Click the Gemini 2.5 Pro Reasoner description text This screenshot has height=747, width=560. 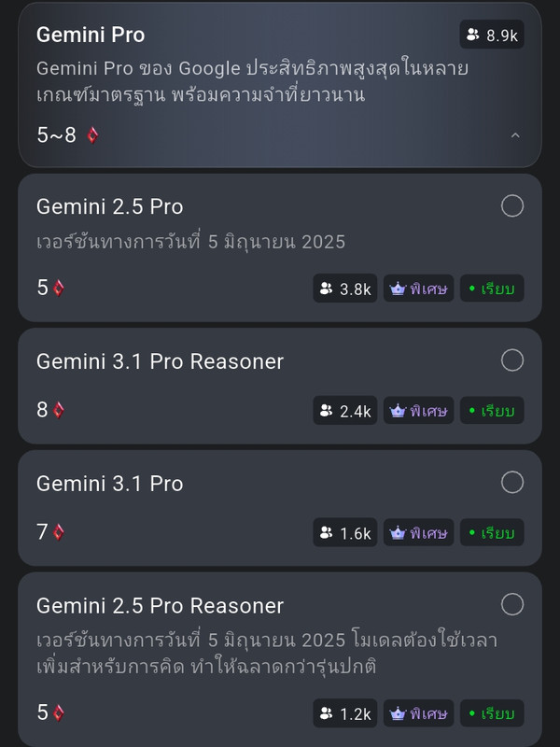tap(267, 653)
